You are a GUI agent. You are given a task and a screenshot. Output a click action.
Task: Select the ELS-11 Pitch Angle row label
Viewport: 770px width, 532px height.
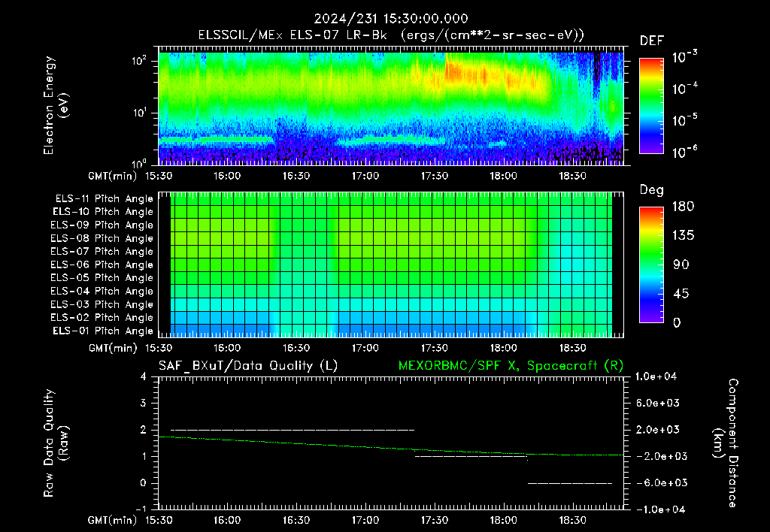tap(104, 199)
